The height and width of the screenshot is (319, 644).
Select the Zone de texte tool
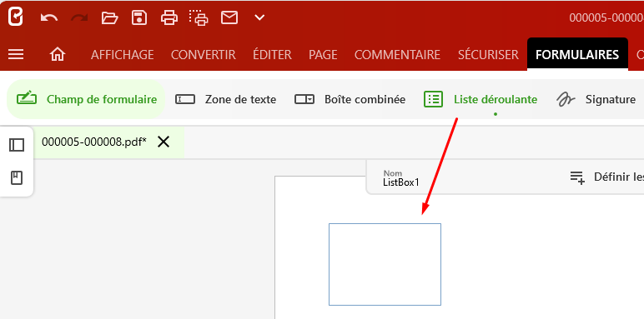click(x=225, y=99)
